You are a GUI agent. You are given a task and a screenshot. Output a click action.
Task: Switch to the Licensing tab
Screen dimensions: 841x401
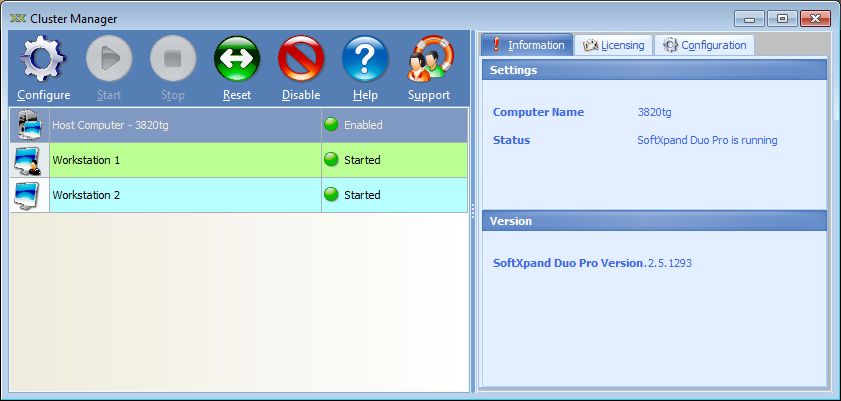click(614, 45)
